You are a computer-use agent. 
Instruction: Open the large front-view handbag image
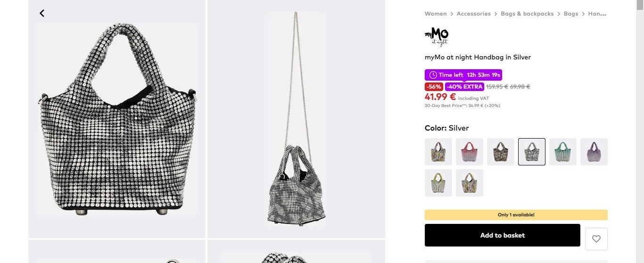(x=117, y=119)
